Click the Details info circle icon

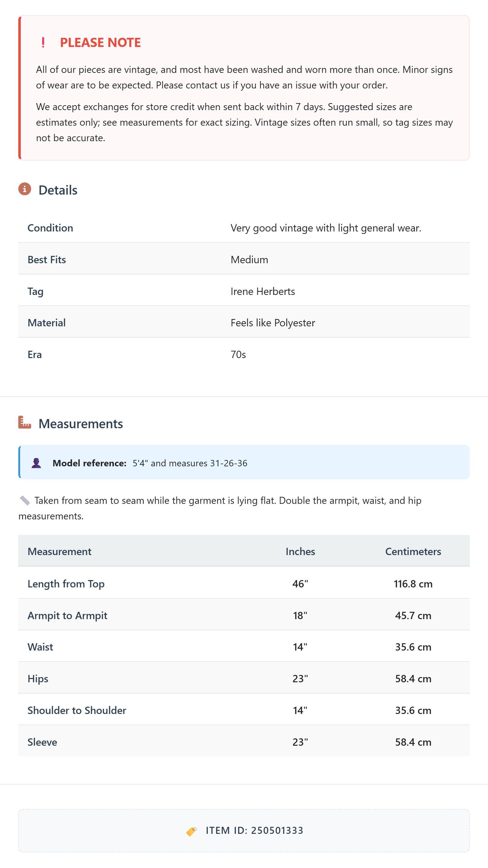(25, 189)
